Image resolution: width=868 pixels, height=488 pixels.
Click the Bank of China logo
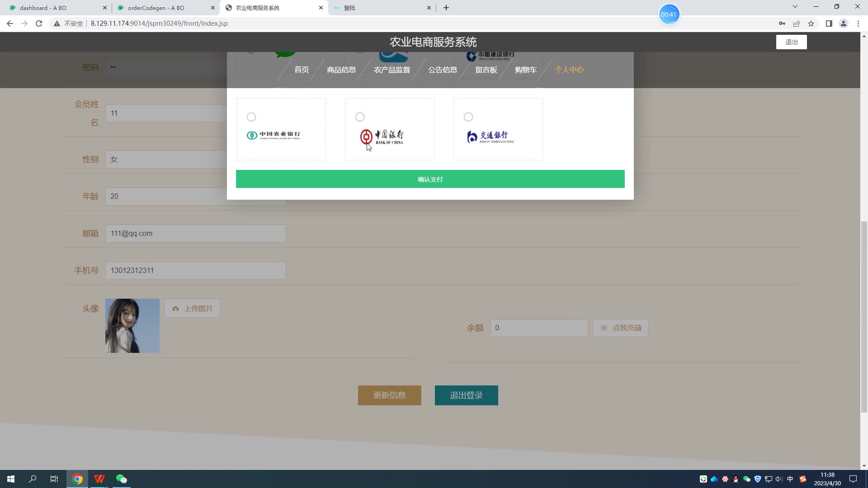click(x=382, y=137)
